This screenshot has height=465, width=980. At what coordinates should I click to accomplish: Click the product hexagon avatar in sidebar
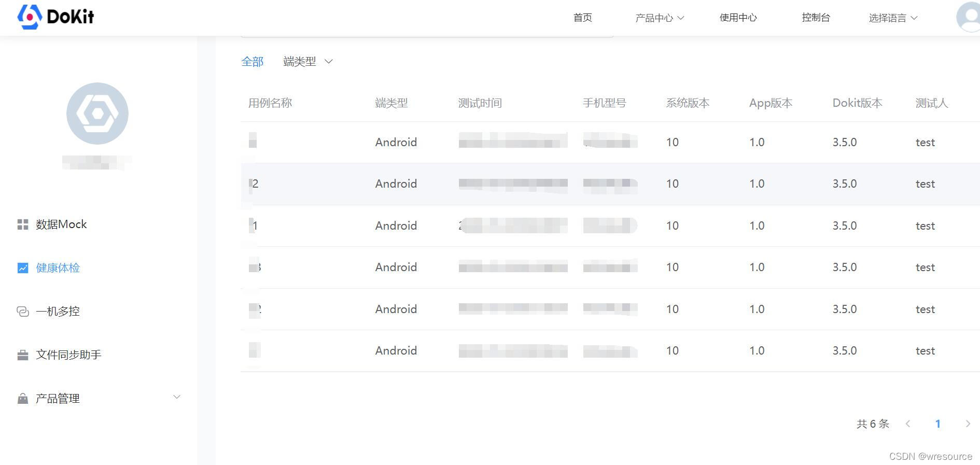(x=97, y=114)
